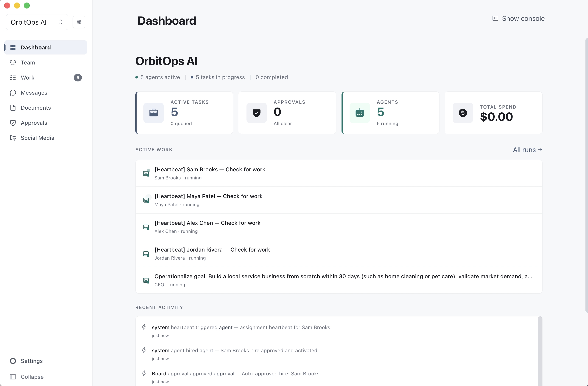Screen dimensions: 588x386
Task: Open Settings in the sidebar
Action: point(32,361)
